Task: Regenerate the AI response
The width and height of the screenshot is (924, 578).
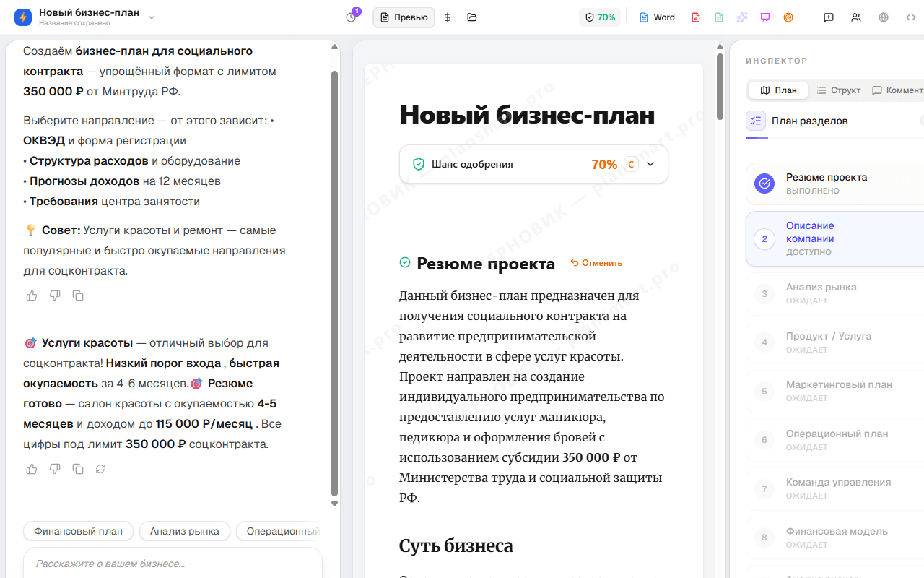Action: click(x=100, y=469)
